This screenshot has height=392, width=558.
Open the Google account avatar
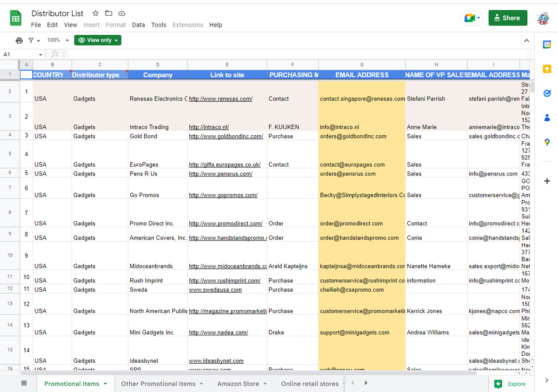(543, 18)
